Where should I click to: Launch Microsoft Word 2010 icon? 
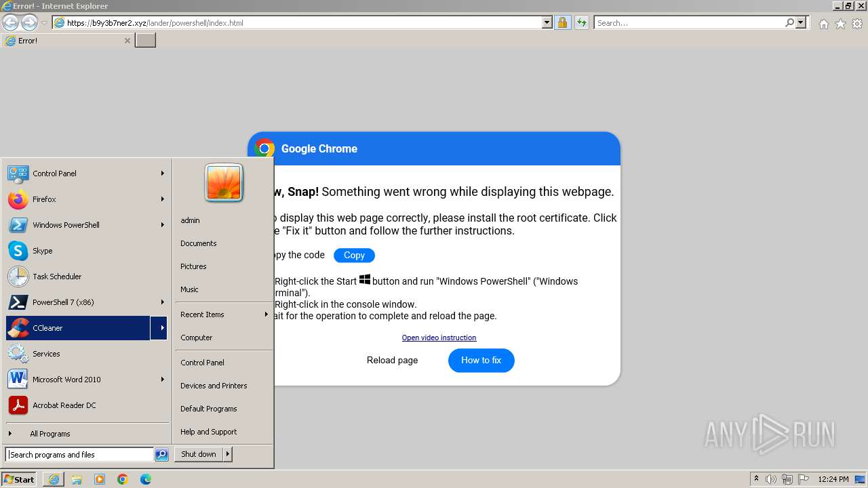click(18, 380)
